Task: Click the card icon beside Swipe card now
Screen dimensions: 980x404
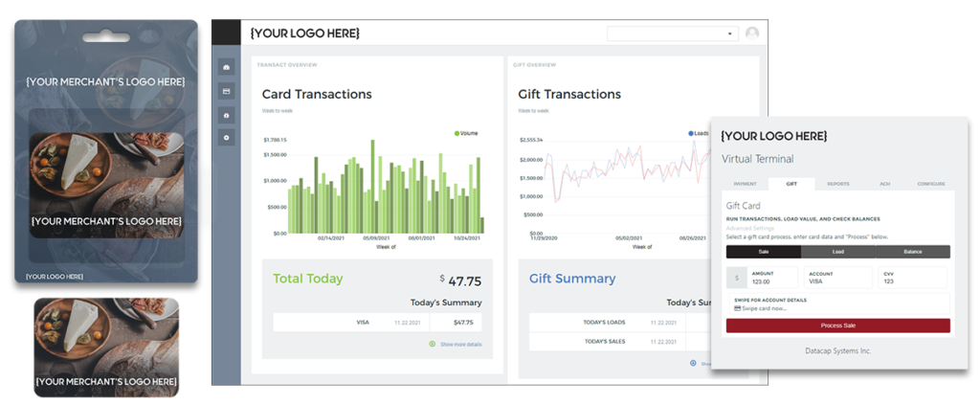Action: pos(738,308)
